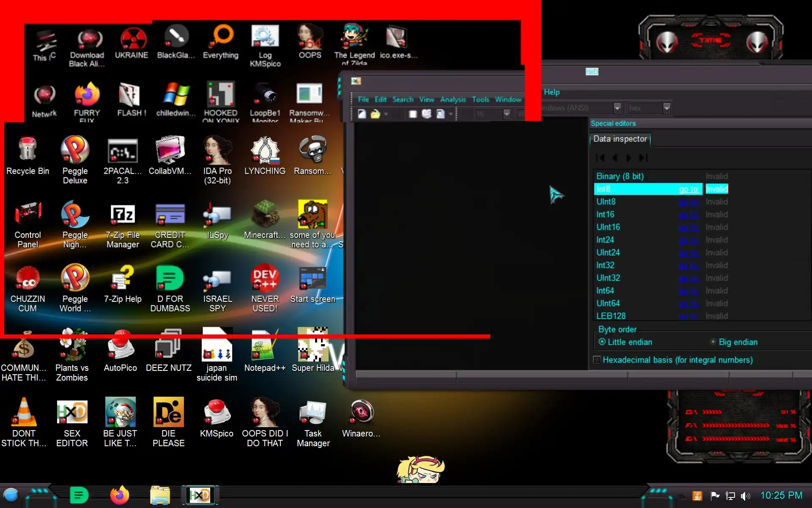Screen dimensions: 812x508
Task: Enable Hexadecimal basis checkbox
Action: (597, 360)
